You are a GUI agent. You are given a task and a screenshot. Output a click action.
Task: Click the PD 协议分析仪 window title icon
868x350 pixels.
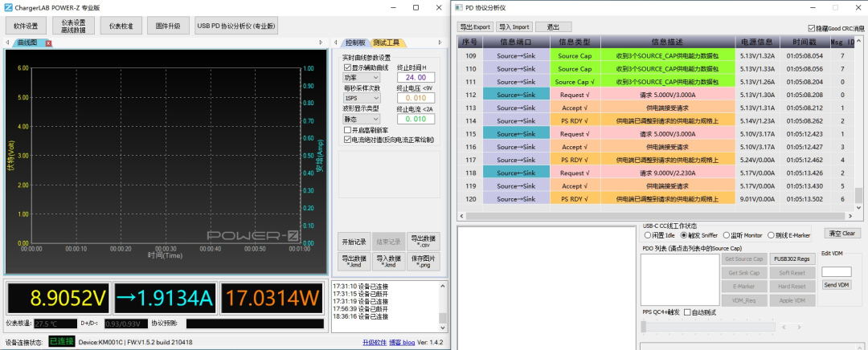coord(459,8)
